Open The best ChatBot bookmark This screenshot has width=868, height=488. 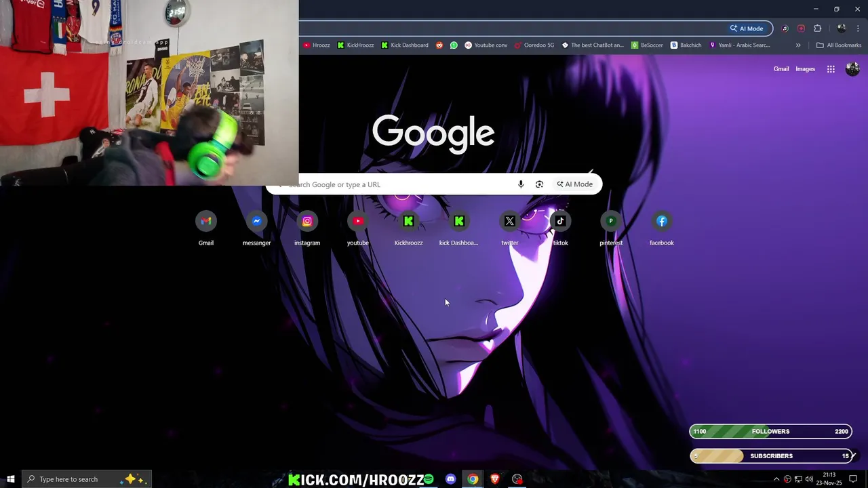click(x=593, y=45)
